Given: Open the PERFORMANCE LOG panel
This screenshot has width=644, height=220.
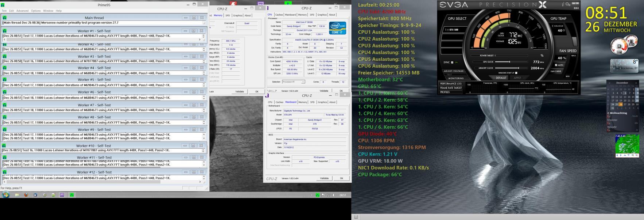Looking at the screenshot, I should click(451, 84).
